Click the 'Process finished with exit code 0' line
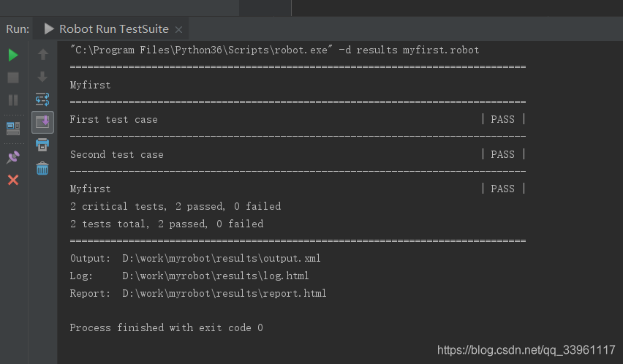The height and width of the screenshot is (364, 623). click(x=167, y=328)
